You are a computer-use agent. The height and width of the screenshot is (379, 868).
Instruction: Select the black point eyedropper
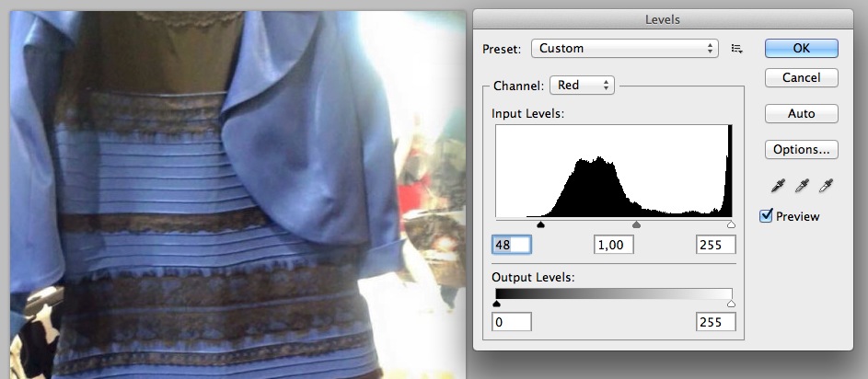778,186
